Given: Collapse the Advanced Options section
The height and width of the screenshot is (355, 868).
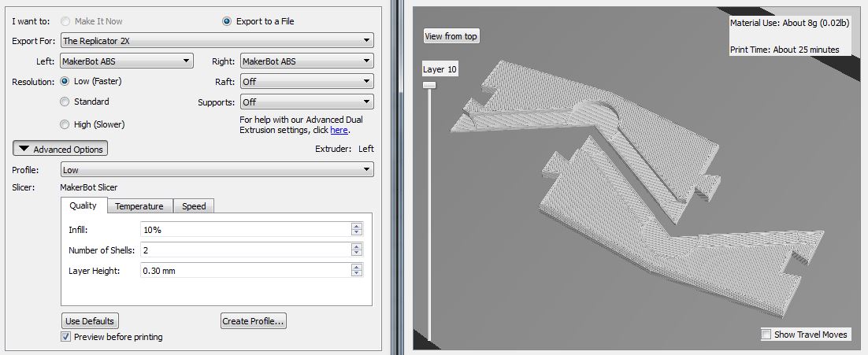Looking at the screenshot, I should pos(61,149).
